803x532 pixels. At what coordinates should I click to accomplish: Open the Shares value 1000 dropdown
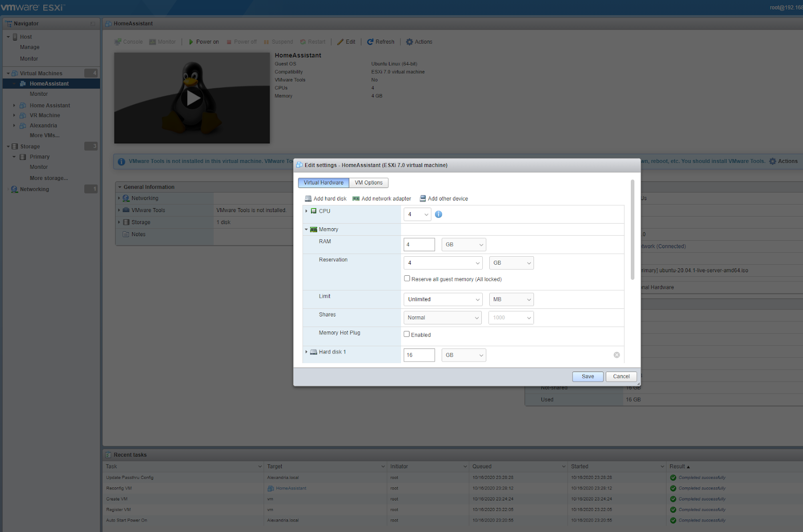point(511,317)
